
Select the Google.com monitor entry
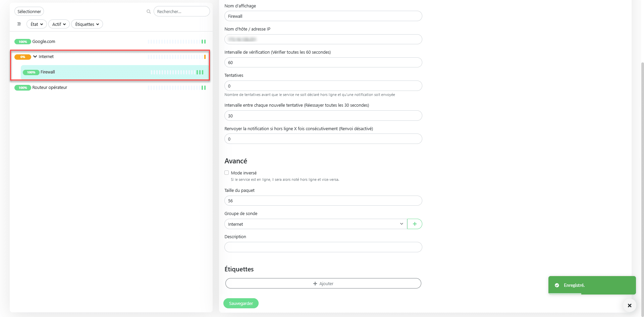44,42
